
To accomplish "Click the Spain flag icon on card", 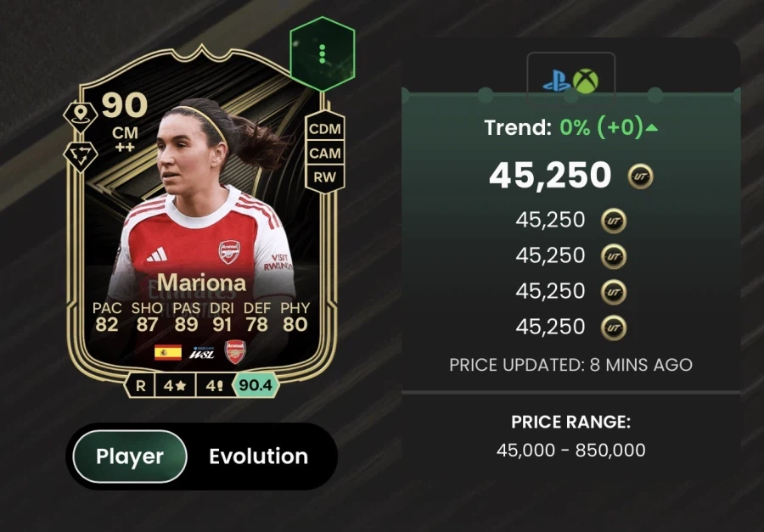I will 167,352.
